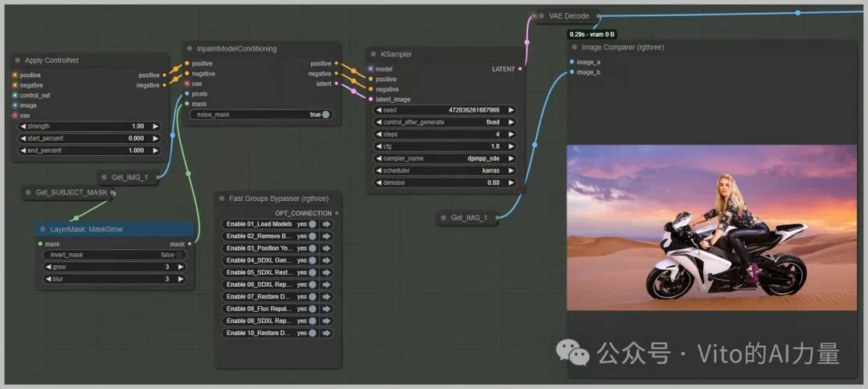Toggle Enable 05_SDXL Rest... switch
868x389 pixels.
pos(313,272)
